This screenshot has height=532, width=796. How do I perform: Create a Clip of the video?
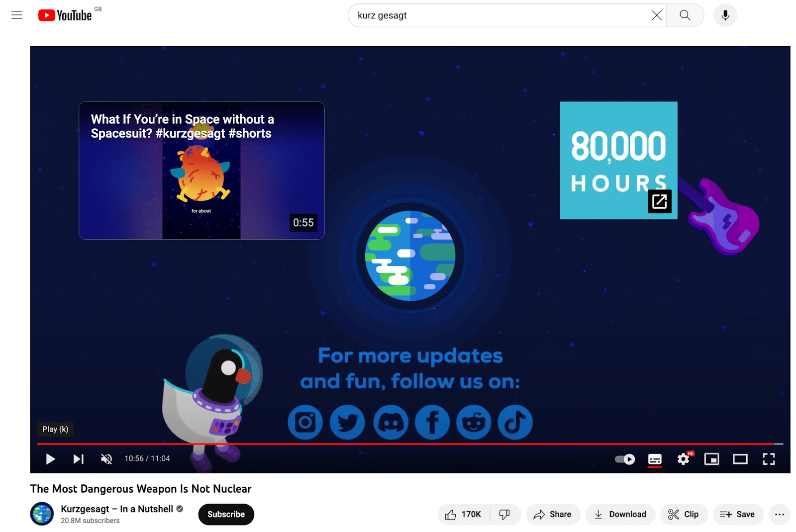(684, 515)
